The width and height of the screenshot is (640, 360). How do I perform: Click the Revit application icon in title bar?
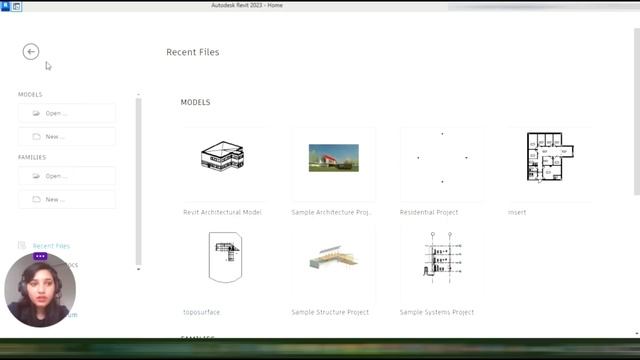pos(5,6)
